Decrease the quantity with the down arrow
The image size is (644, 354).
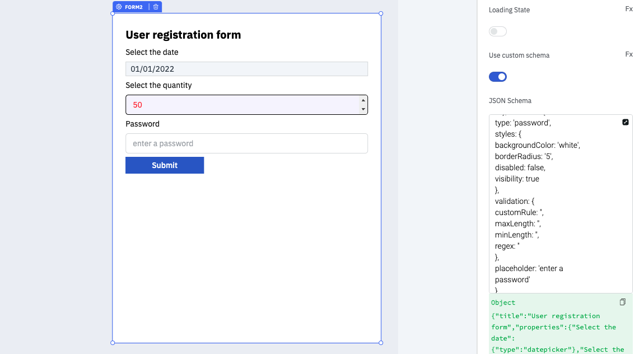point(363,109)
